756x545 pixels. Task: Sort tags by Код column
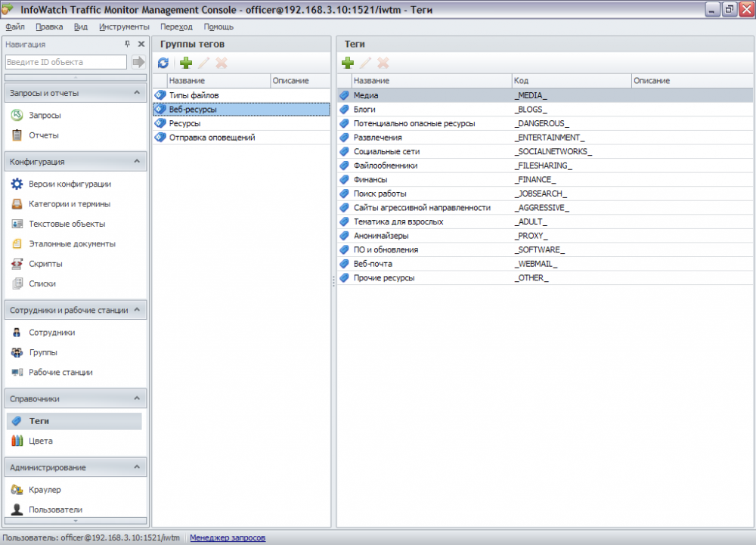pyautogui.click(x=572, y=80)
